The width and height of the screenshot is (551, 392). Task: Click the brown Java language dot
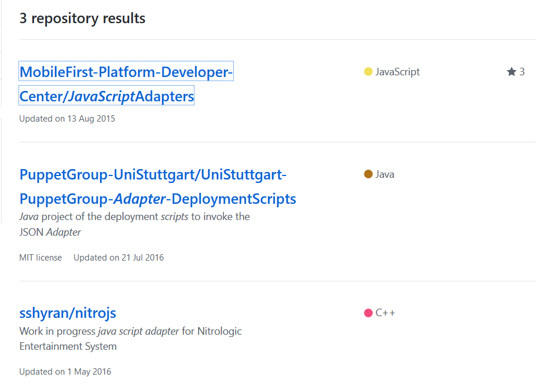[368, 174]
